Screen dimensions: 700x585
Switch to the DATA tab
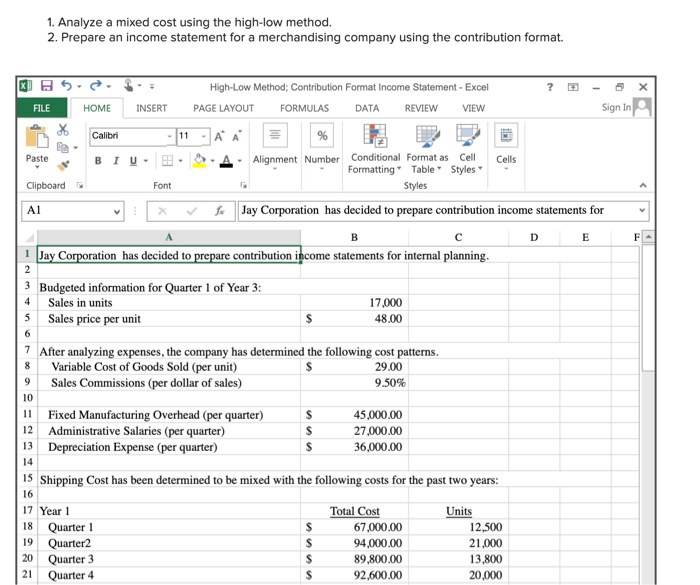(367, 108)
